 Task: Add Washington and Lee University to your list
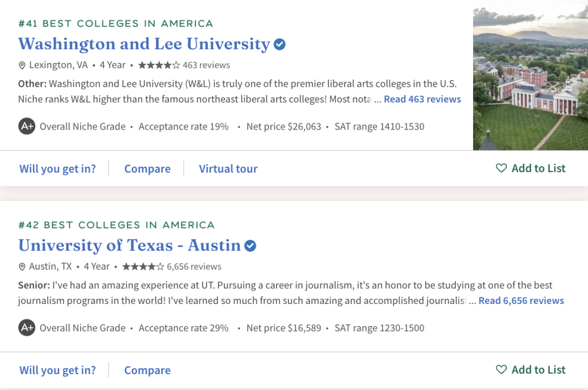(x=531, y=168)
